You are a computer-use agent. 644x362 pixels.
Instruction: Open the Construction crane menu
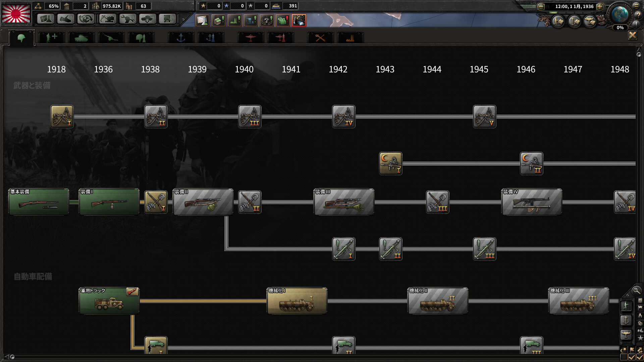point(107,19)
